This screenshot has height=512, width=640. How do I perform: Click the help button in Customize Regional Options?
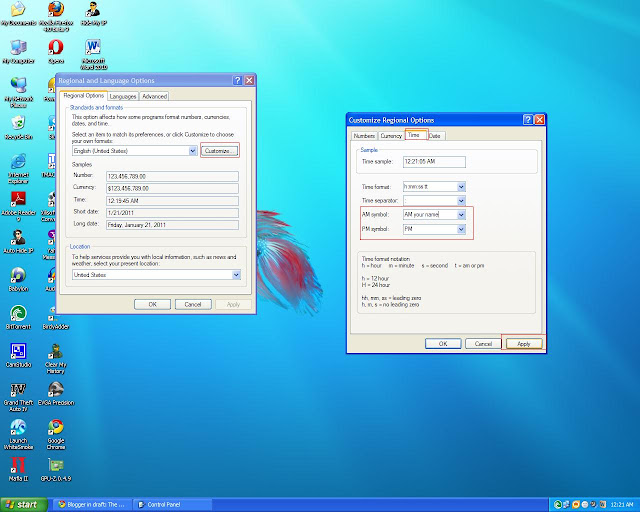(x=528, y=120)
